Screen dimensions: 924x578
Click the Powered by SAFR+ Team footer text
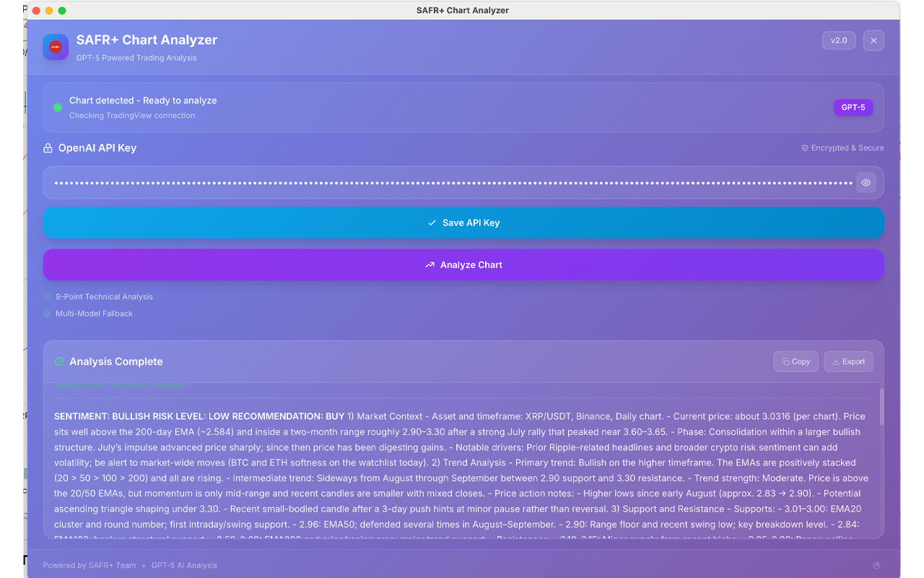90,566
